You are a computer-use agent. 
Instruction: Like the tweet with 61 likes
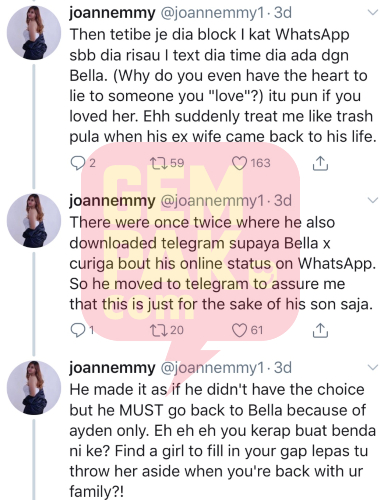[239, 330]
